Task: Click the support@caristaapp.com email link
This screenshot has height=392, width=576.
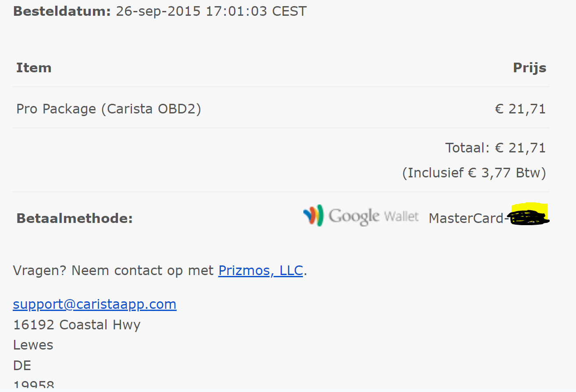Action: (x=95, y=304)
